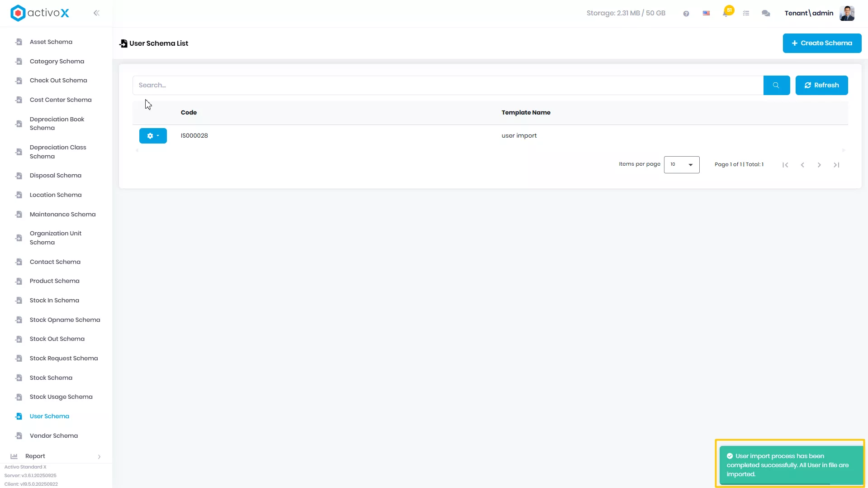Open the help question mark icon
868x488 pixels.
point(686,14)
